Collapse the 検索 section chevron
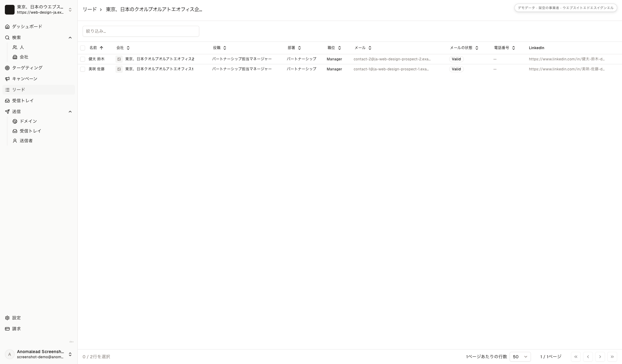The image size is (622, 364). pyautogui.click(x=70, y=38)
